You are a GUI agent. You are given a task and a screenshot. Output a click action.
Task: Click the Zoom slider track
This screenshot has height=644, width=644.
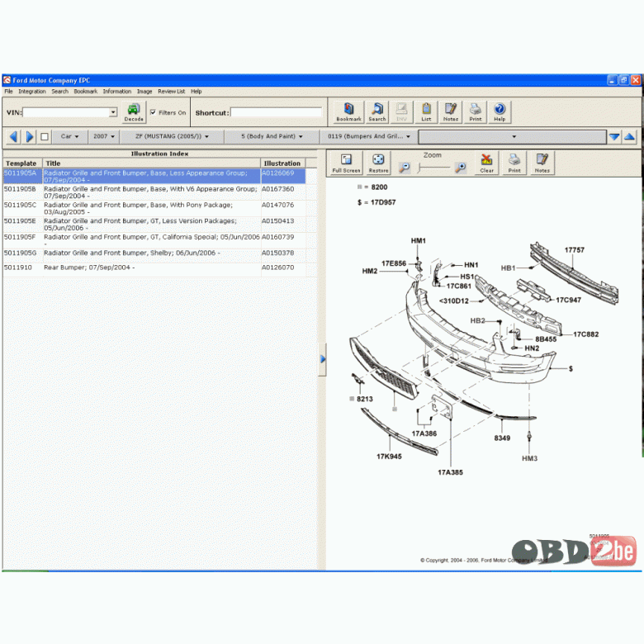(433, 168)
